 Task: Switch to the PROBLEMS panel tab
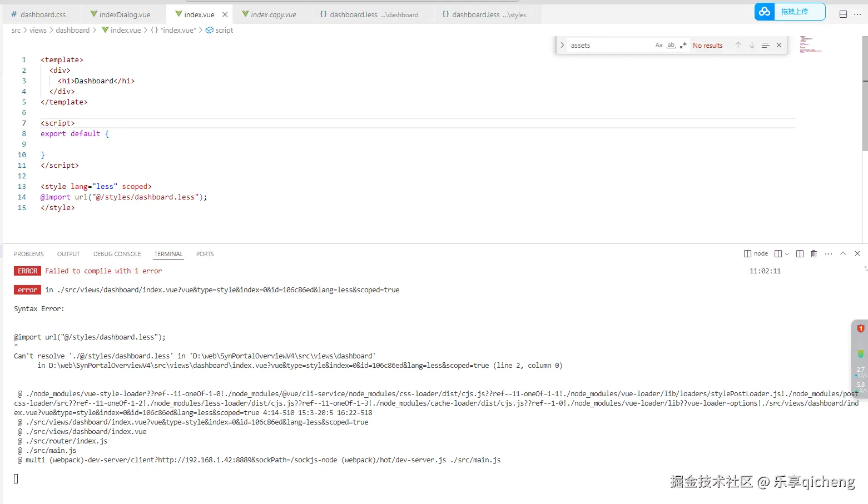[x=29, y=254]
